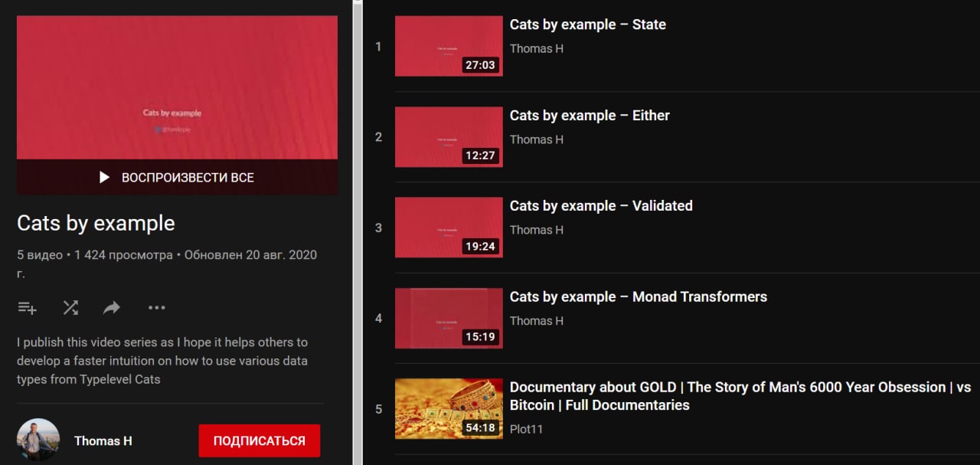Image resolution: width=980 pixels, height=465 pixels.
Task: Click the save playlist icon
Action: pyautogui.click(x=27, y=308)
